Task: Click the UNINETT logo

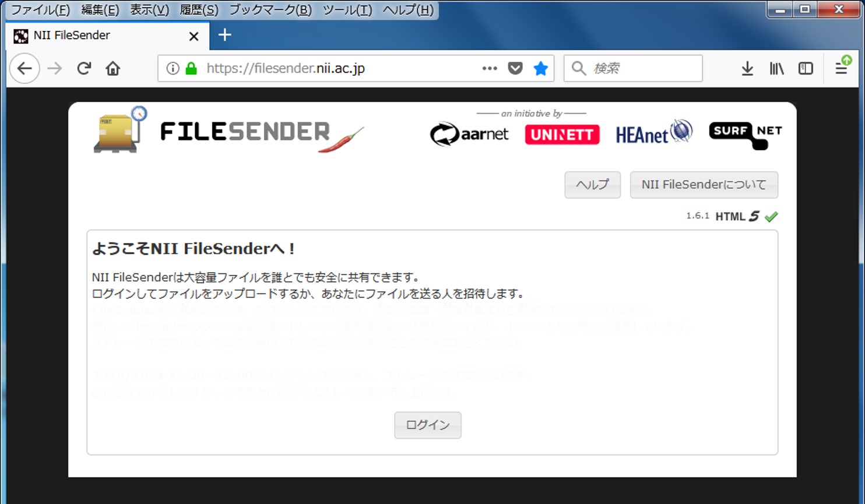Action: (562, 135)
